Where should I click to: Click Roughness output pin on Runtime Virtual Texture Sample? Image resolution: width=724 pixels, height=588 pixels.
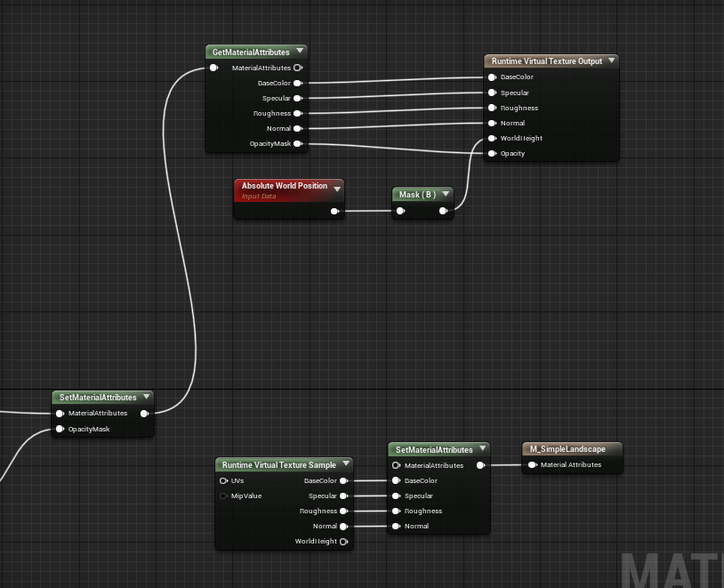(x=344, y=511)
